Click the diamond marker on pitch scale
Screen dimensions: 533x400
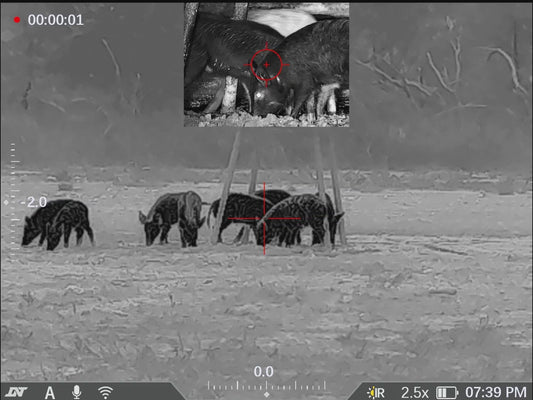click(x=6, y=203)
